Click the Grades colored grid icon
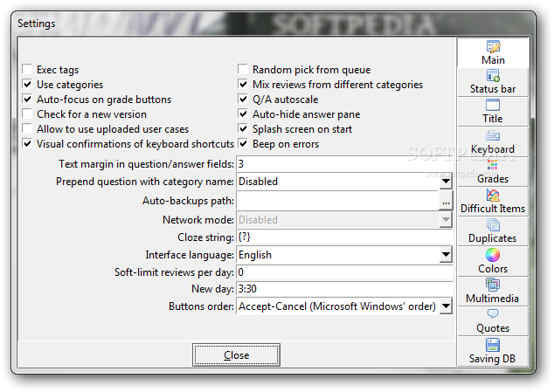 [493, 164]
